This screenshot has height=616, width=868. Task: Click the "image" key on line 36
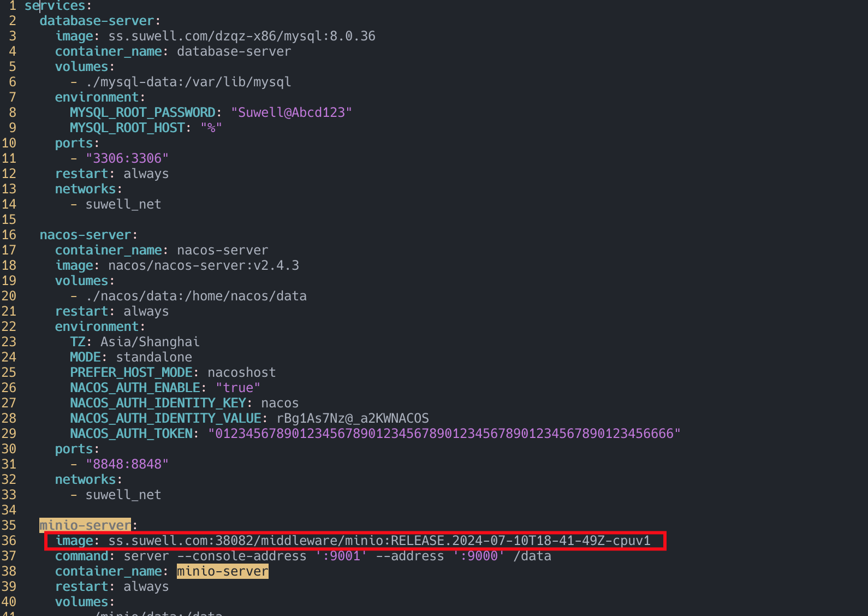pos(74,541)
